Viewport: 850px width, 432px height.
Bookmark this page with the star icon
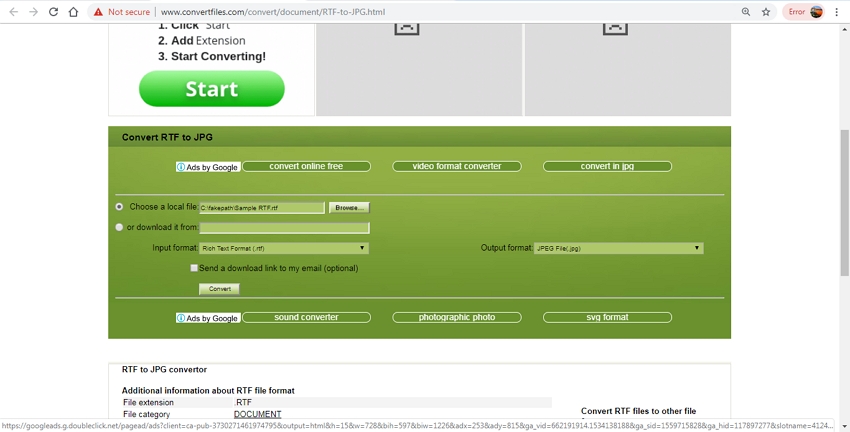click(x=766, y=12)
